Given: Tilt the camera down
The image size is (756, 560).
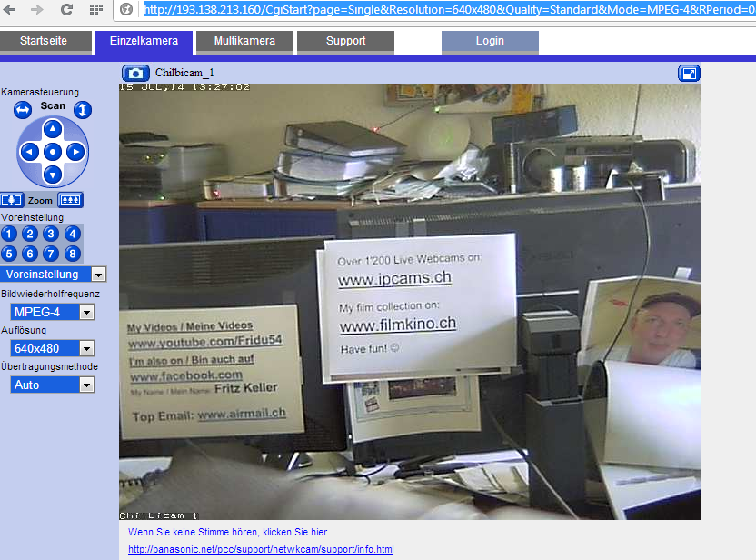Looking at the screenshot, I should [53, 175].
